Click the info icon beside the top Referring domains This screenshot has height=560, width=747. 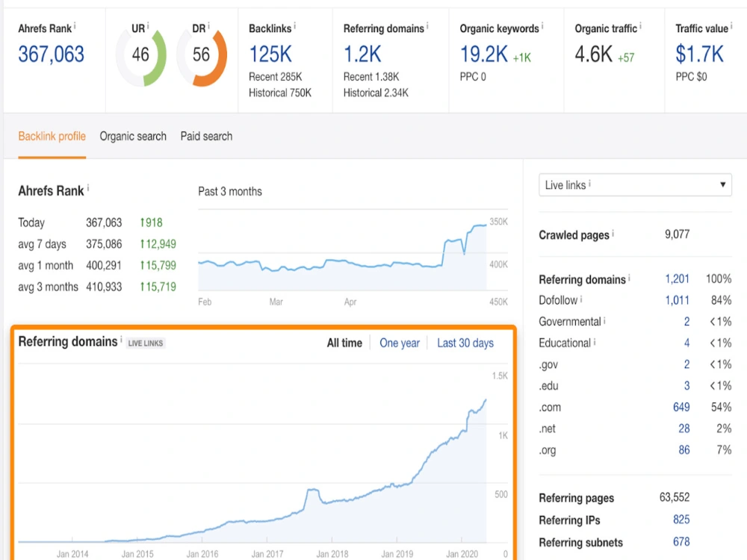[x=427, y=25]
